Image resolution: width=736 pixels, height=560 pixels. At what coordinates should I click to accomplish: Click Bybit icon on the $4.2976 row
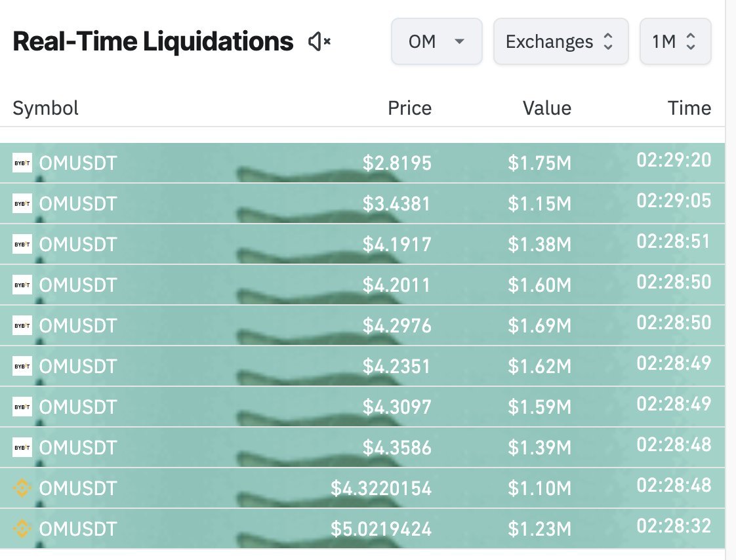(x=22, y=326)
